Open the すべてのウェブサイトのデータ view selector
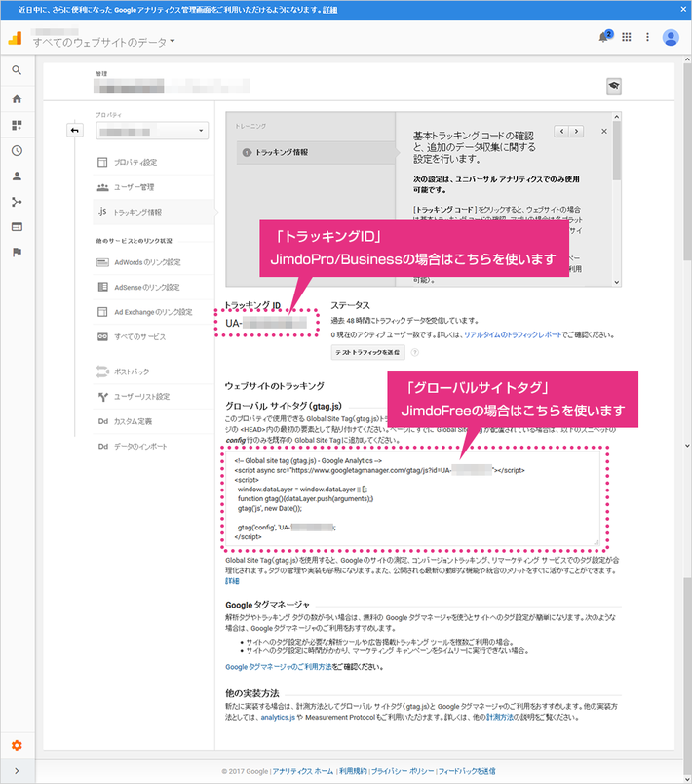Image resolution: width=692 pixels, height=784 pixels. click(x=104, y=43)
